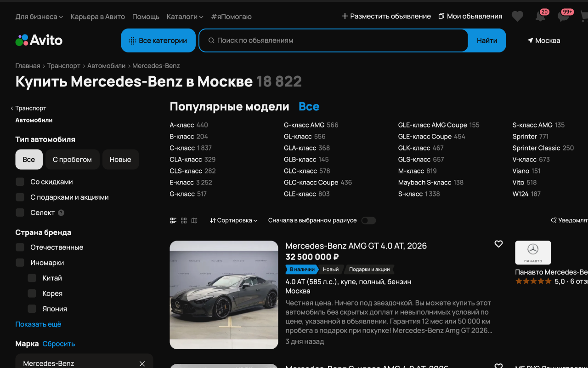Click the Москва location selector

tap(544, 40)
